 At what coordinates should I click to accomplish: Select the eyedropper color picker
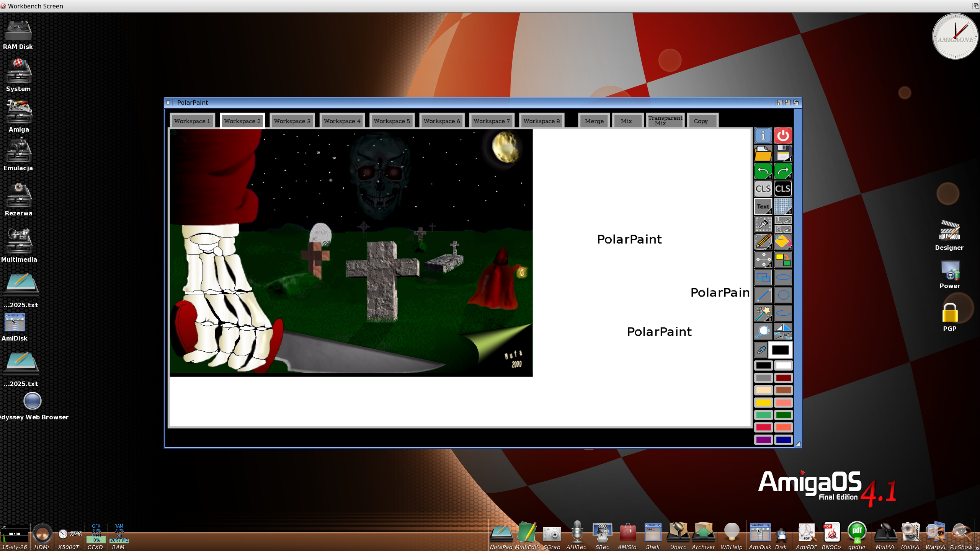click(x=761, y=350)
